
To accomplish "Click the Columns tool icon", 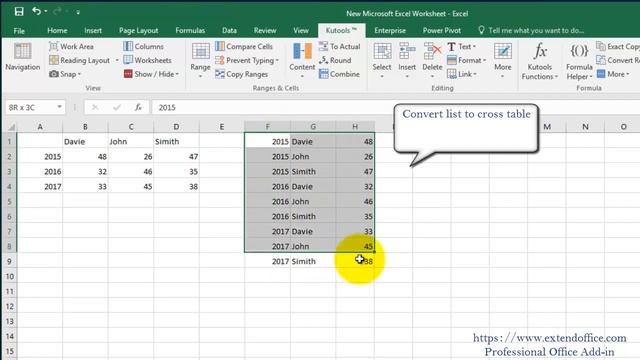I will (128, 47).
